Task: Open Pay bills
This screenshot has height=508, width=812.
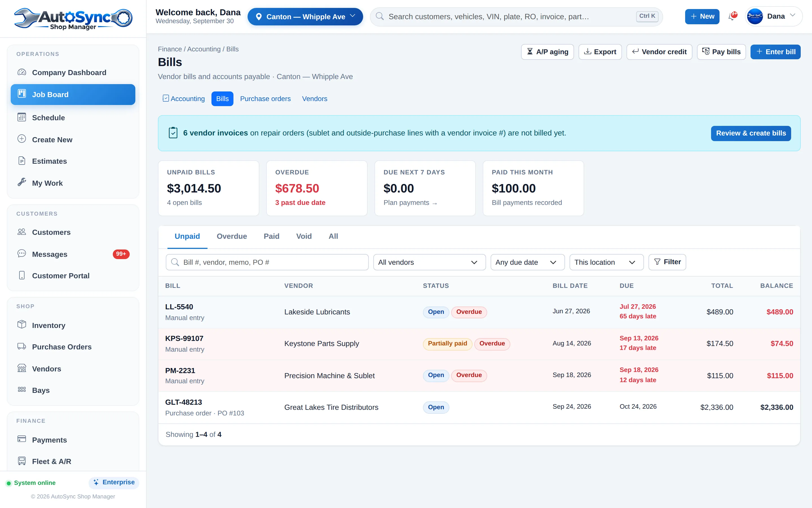Action: point(721,52)
